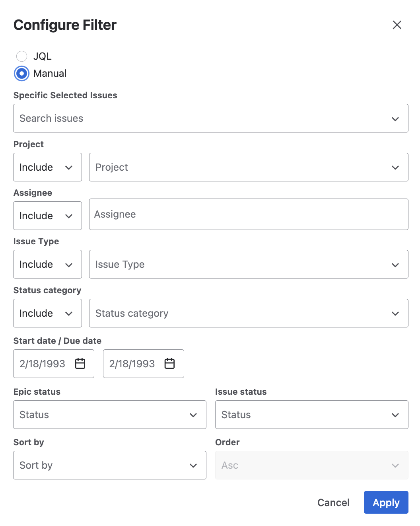Click the start date text field
This screenshot has width=420, height=526.
[x=43, y=364]
